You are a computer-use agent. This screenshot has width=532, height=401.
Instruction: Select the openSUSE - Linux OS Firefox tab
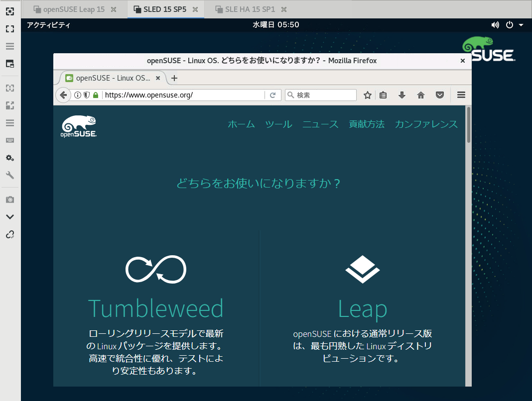coord(113,78)
